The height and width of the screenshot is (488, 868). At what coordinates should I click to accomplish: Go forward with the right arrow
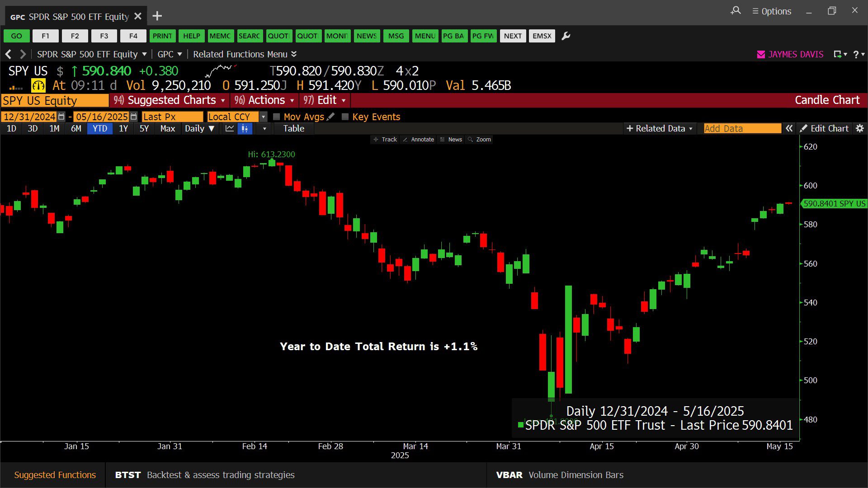click(23, 54)
